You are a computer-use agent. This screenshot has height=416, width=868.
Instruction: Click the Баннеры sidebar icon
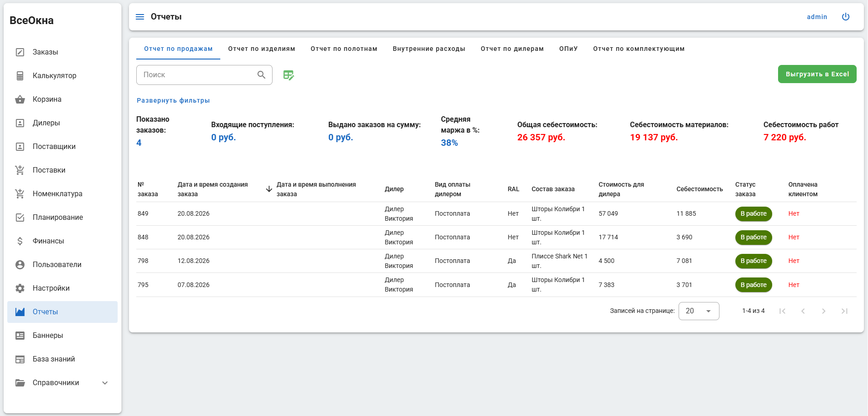[x=20, y=336]
